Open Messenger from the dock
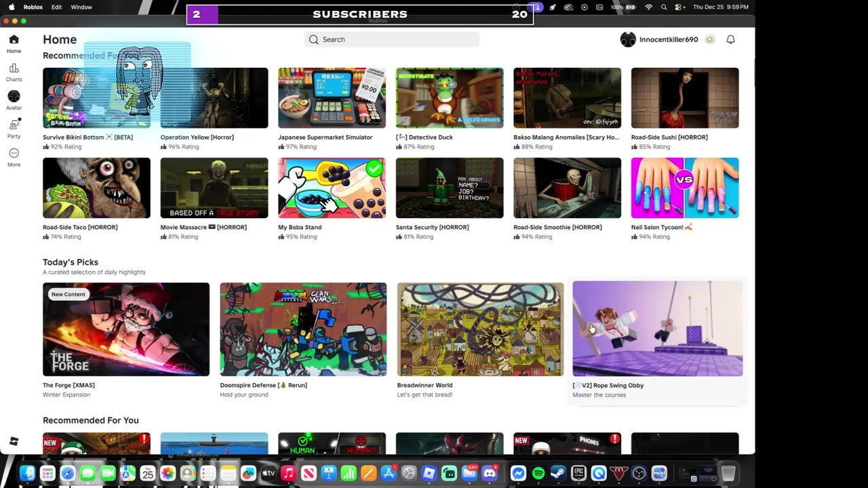This screenshot has width=868, height=488. (x=518, y=473)
